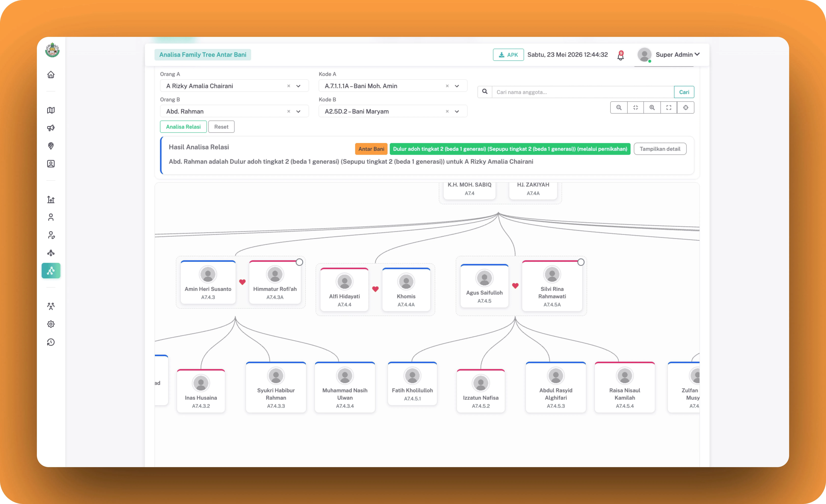Click the green Dulur adoh relation badge

point(510,149)
